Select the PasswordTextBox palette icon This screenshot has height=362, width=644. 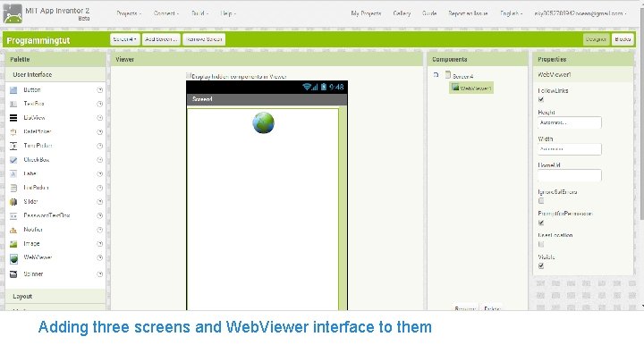13,215
